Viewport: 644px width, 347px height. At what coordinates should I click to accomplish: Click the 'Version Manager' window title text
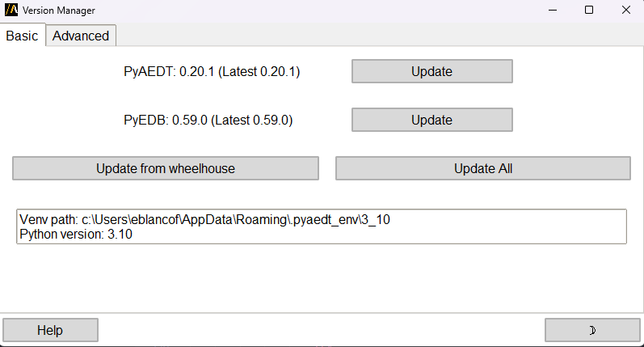pyautogui.click(x=58, y=11)
